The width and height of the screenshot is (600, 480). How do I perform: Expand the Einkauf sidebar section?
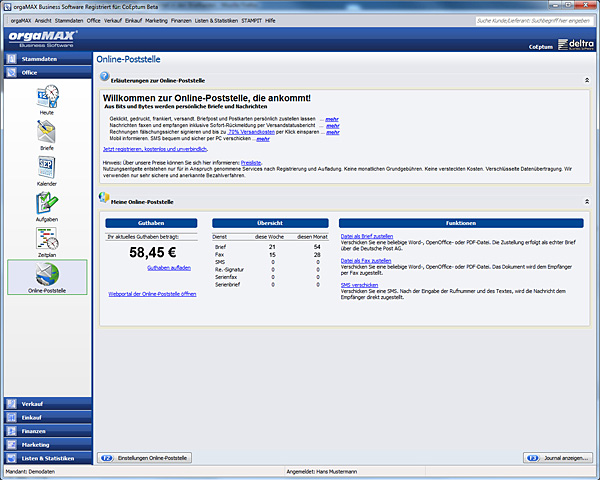[x=48, y=417]
